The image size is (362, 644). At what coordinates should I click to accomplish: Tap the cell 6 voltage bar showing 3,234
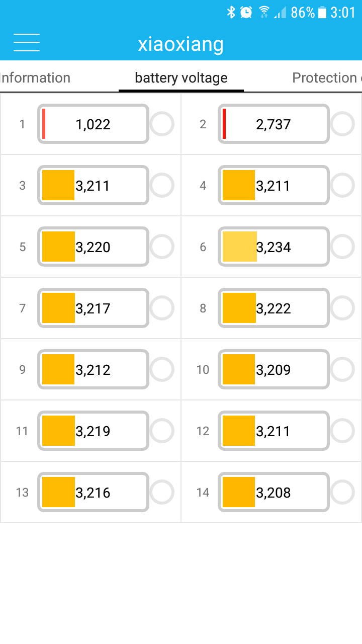[274, 247]
